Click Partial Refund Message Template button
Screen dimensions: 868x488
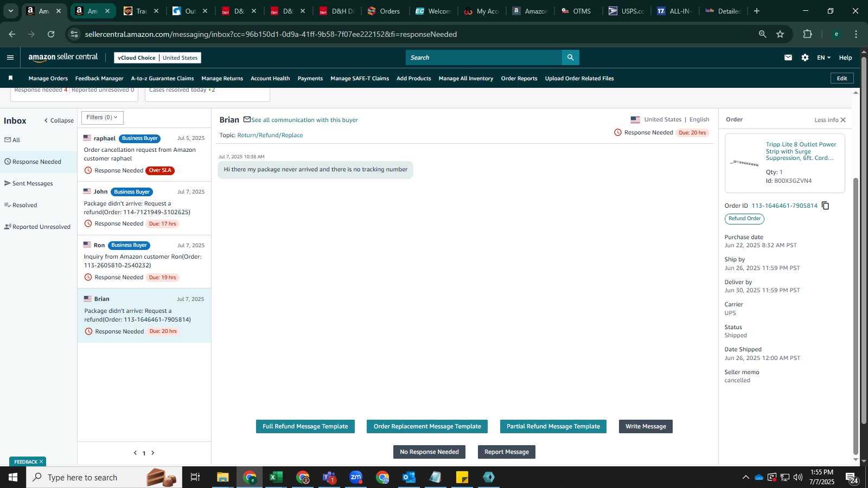coord(553,426)
